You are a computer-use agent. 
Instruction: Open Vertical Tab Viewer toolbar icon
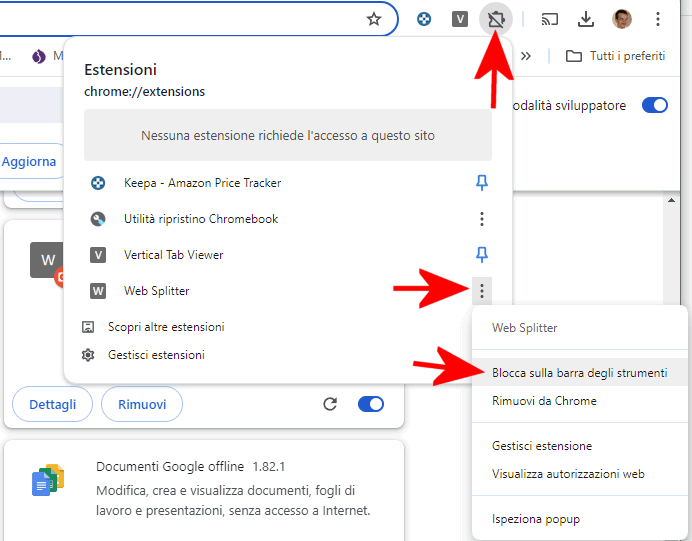point(460,19)
